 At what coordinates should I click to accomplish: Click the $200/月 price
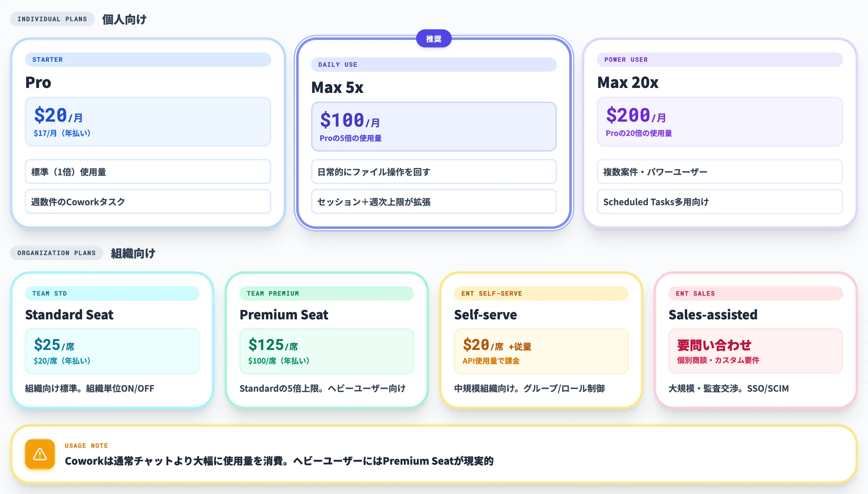click(636, 115)
